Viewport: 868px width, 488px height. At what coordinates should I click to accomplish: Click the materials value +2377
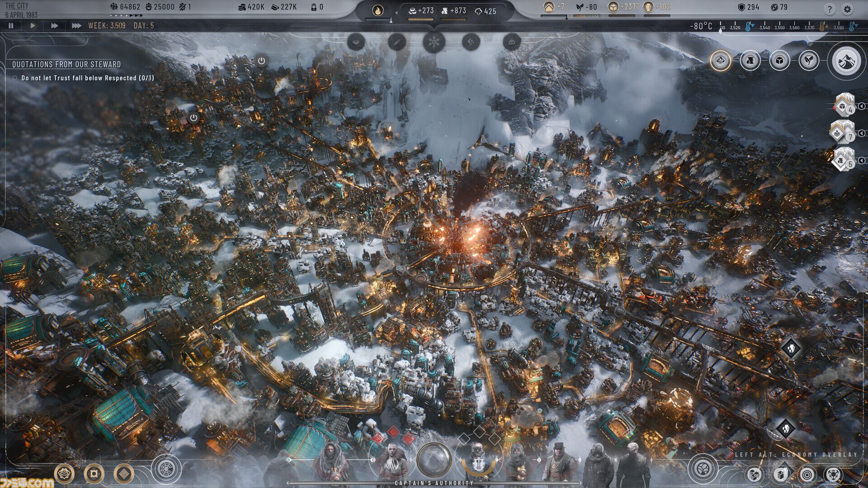tap(630, 7)
